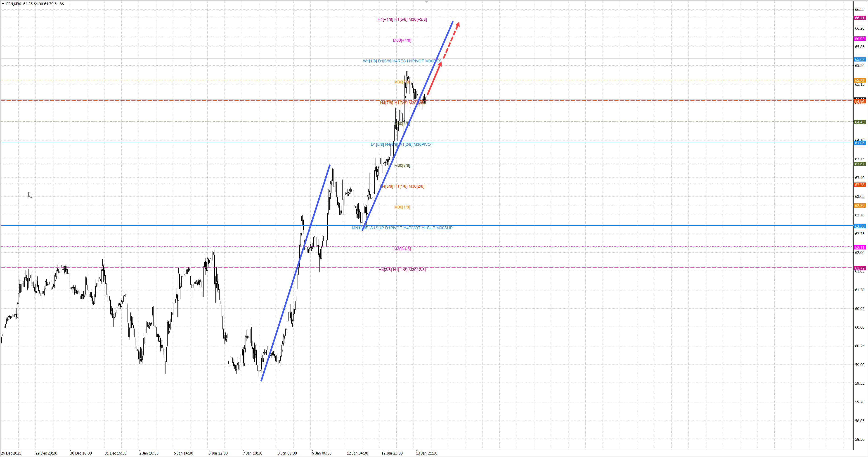
Task: Click the blue 65.62 resistance price tag
Action: coord(859,60)
